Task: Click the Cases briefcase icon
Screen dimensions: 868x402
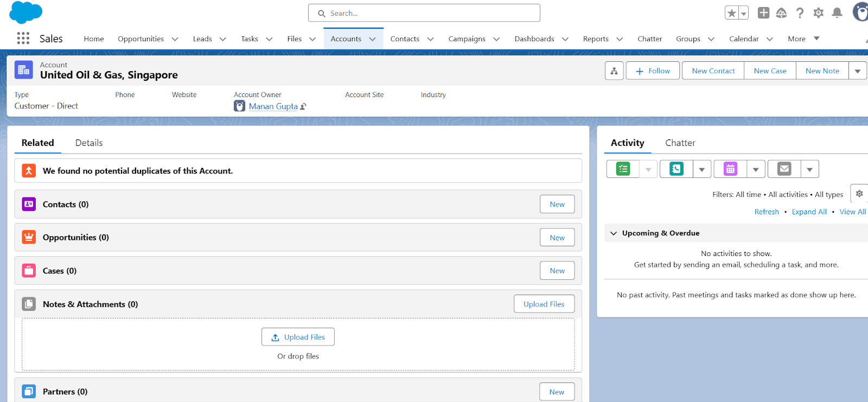Action: (29, 271)
